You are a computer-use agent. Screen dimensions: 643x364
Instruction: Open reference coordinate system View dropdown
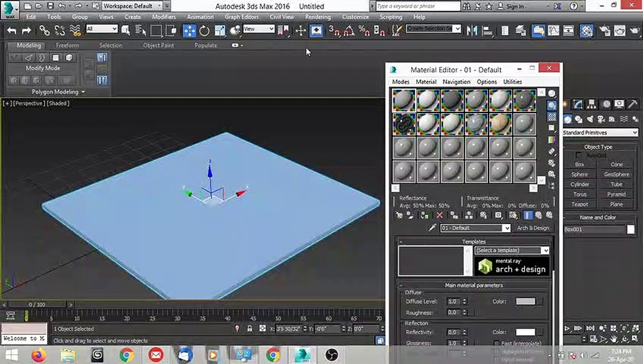[259, 29]
